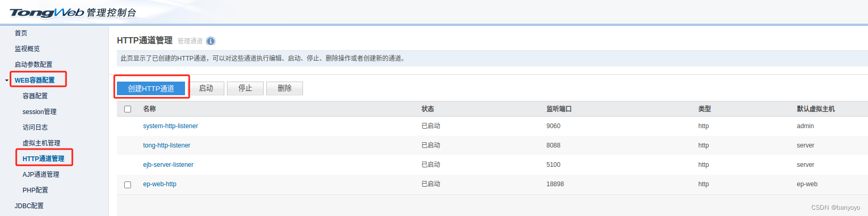
Task: Click port value 18898
Action: click(x=555, y=184)
